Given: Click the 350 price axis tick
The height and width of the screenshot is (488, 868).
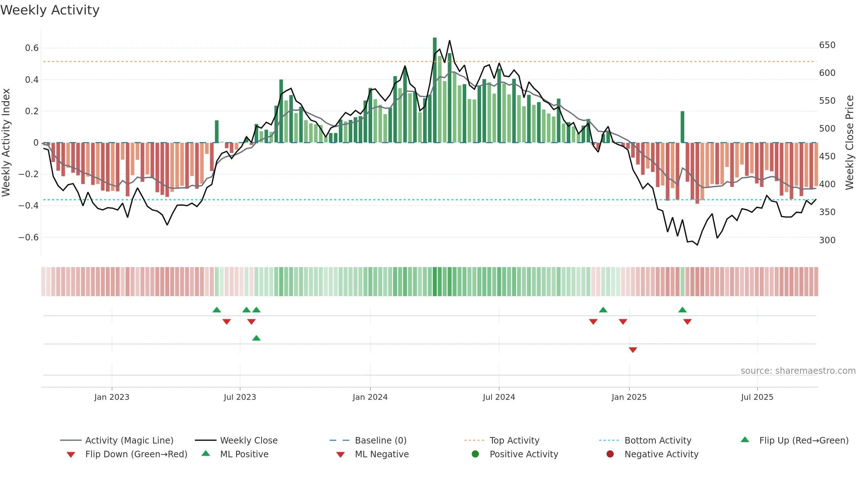Looking at the screenshot, I should [x=827, y=212].
